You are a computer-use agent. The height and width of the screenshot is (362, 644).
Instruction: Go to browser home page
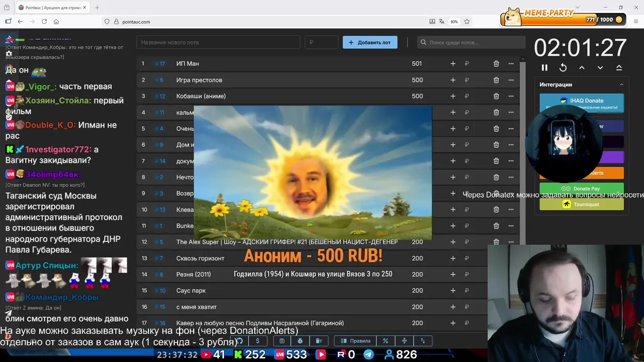point(56,22)
